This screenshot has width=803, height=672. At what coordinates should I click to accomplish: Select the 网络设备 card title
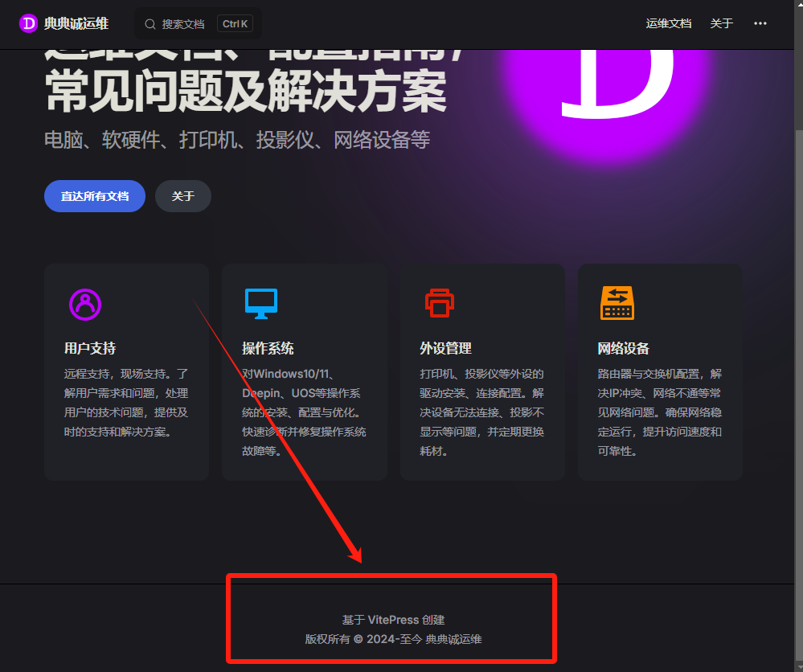point(623,348)
